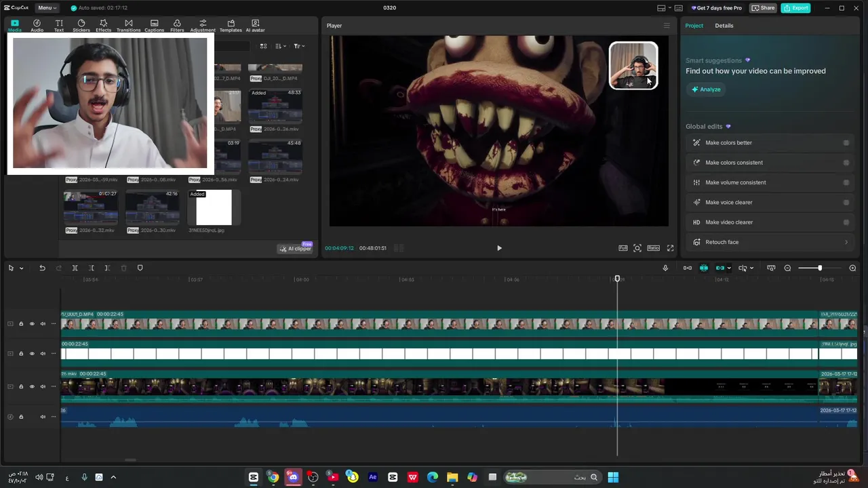
Task: Add a marker with the shield icon
Action: pos(140,268)
